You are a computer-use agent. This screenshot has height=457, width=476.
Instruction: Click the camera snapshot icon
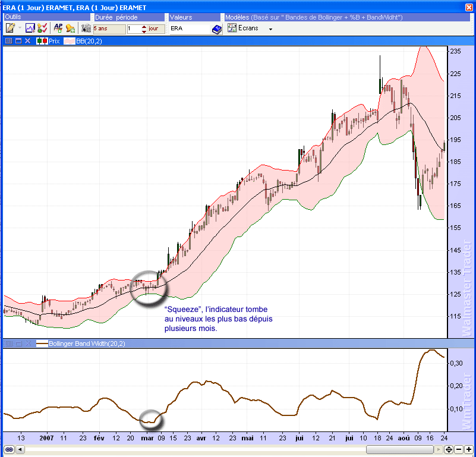tap(86, 29)
